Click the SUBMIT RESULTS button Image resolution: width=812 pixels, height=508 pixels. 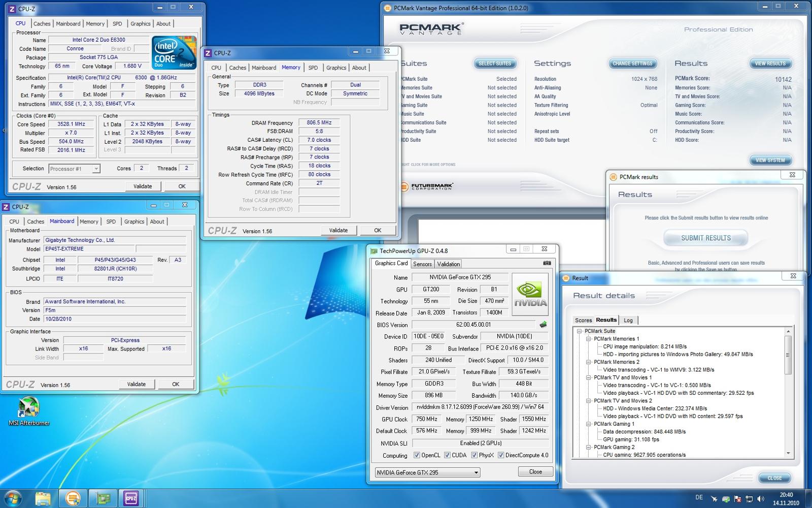(706, 238)
